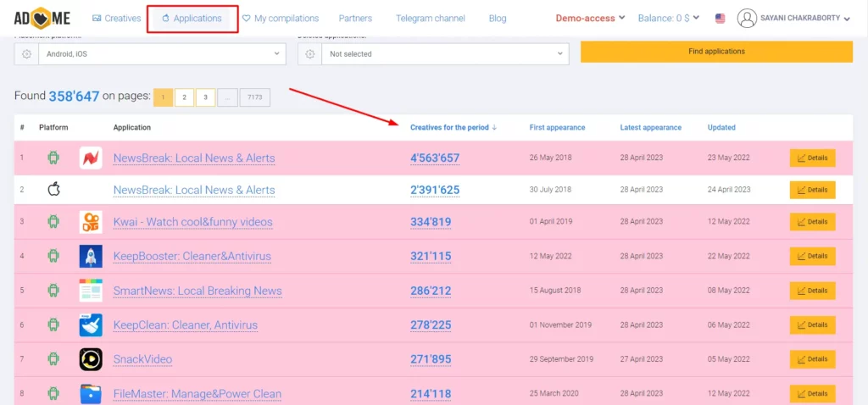Open the NewsBreak Android app icon
Viewport: 868px width, 405px height.
click(91, 158)
